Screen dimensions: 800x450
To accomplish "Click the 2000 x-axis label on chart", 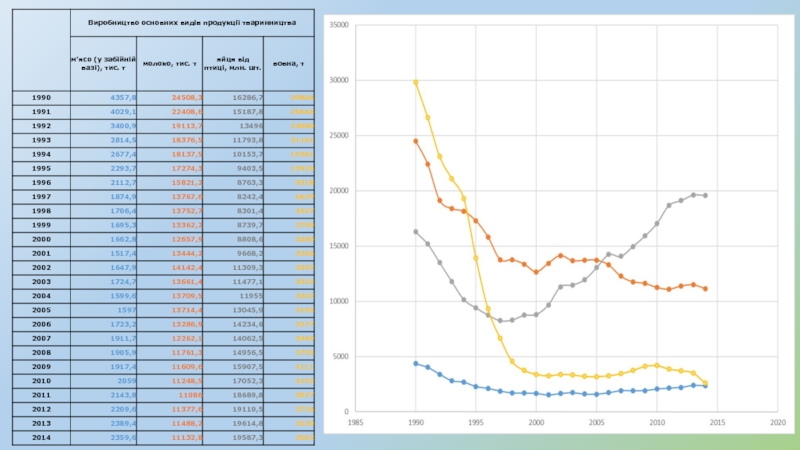I will [x=536, y=422].
